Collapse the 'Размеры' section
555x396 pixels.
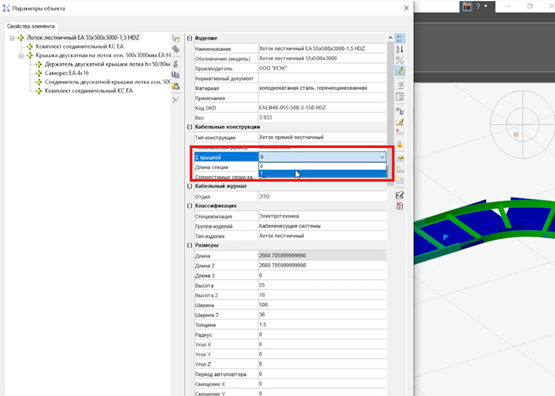(190, 245)
